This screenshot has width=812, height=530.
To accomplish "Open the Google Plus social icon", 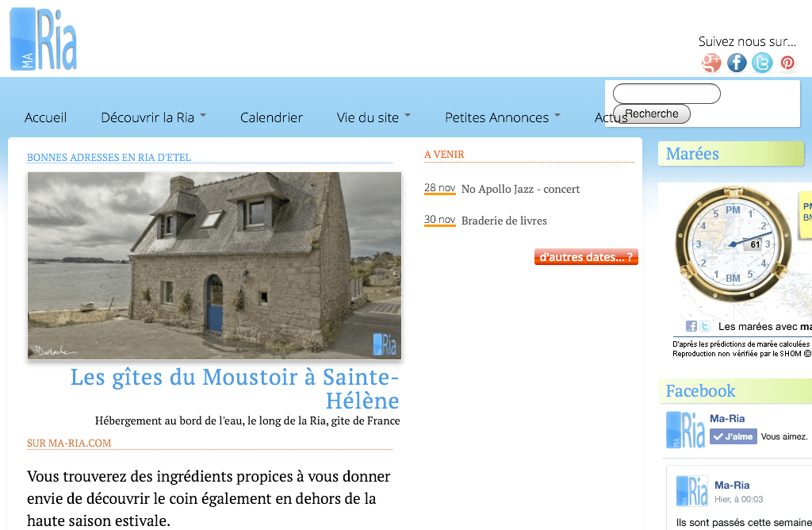I will pyautogui.click(x=711, y=63).
